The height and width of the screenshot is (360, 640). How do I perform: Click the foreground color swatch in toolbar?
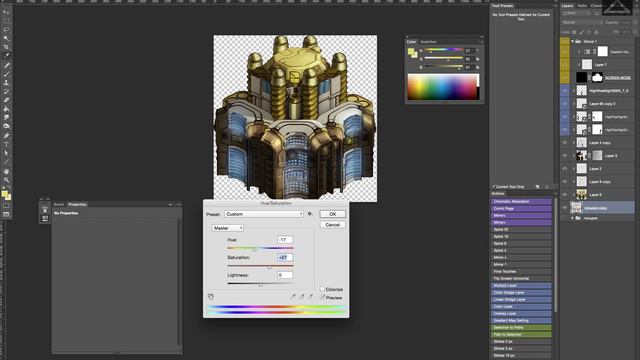click(4, 193)
